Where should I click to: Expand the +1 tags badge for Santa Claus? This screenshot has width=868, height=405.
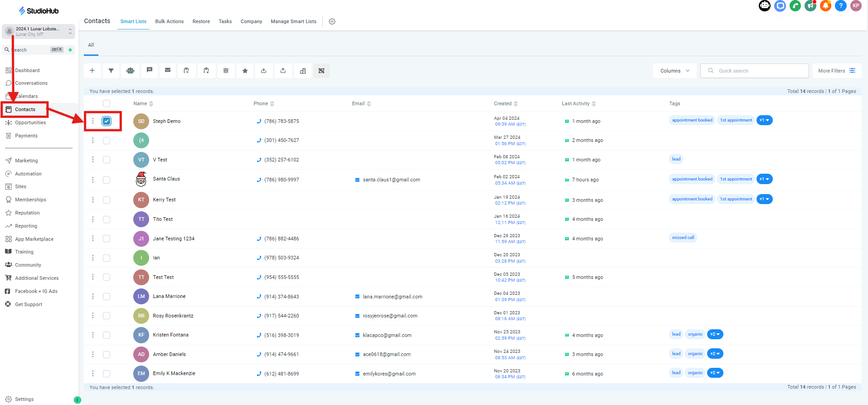[764, 179]
